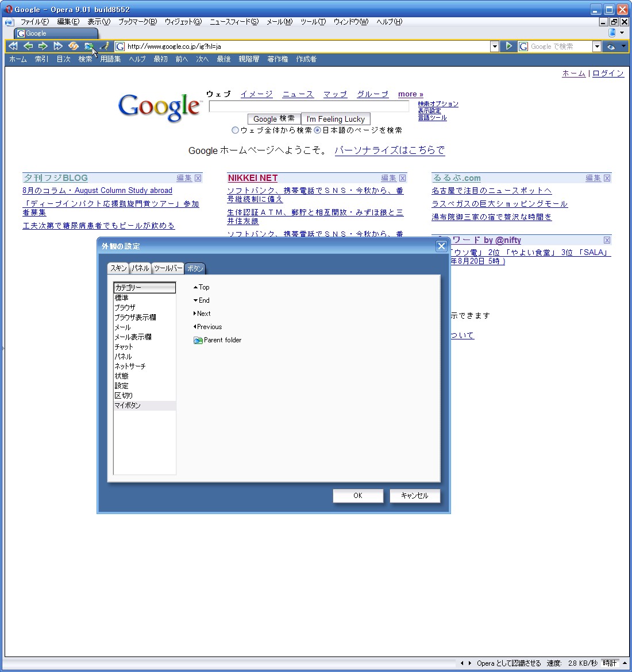Click the Google web search input field
Image resolution: width=632 pixels, height=672 pixels.
pos(309,106)
